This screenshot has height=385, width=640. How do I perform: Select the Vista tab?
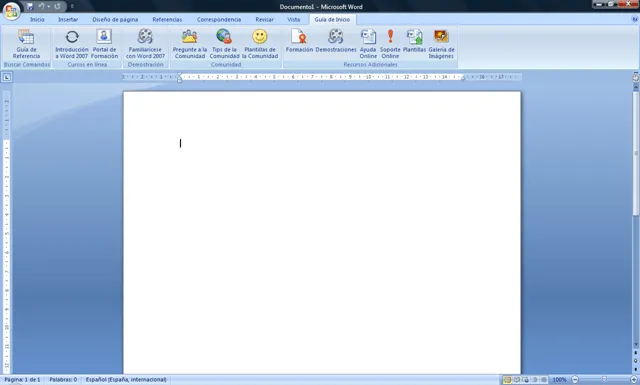click(293, 20)
